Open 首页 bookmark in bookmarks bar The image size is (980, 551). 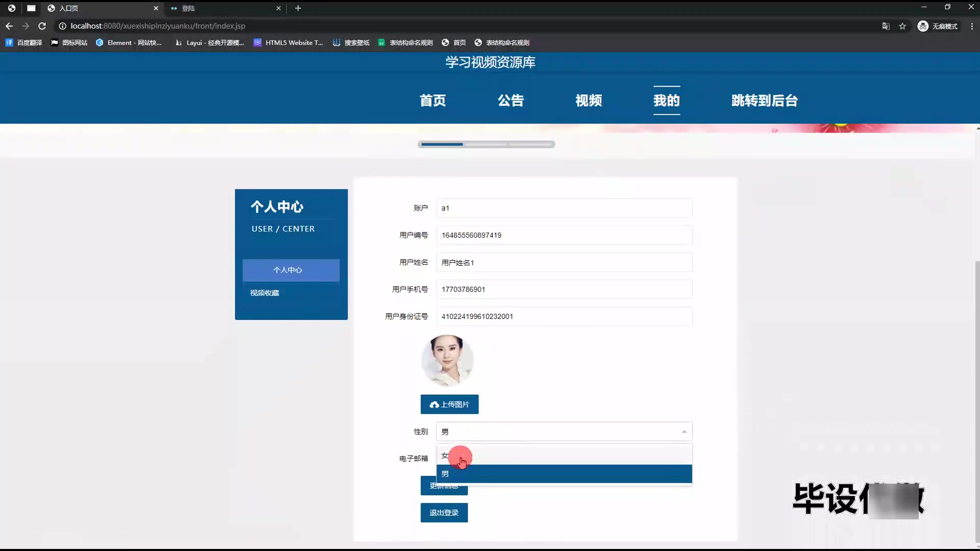pyautogui.click(x=454, y=43)
